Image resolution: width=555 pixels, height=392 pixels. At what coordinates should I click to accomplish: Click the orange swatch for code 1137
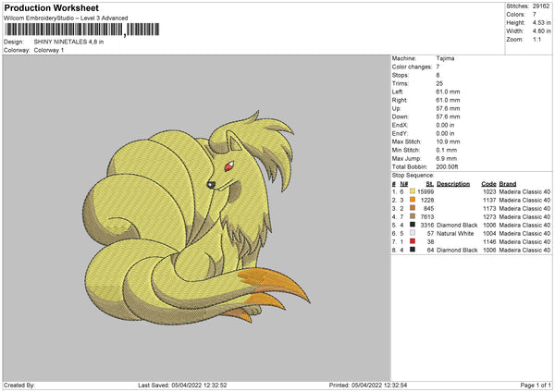pos(413,200)
